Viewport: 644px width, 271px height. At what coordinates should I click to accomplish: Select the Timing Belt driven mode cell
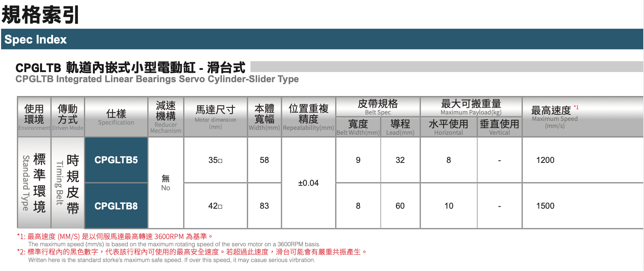pyautogui.click(x=67, y=183)
